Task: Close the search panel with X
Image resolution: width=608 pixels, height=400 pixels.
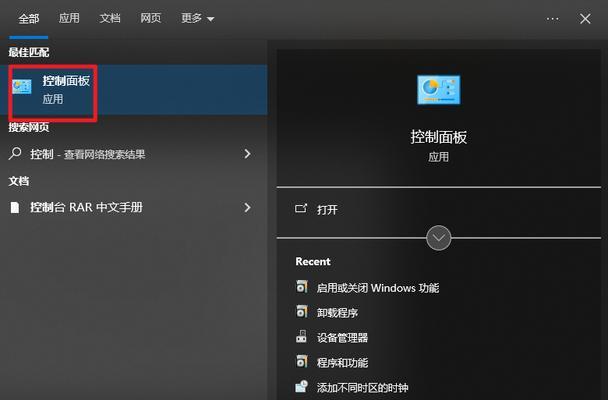Action: 585,19
